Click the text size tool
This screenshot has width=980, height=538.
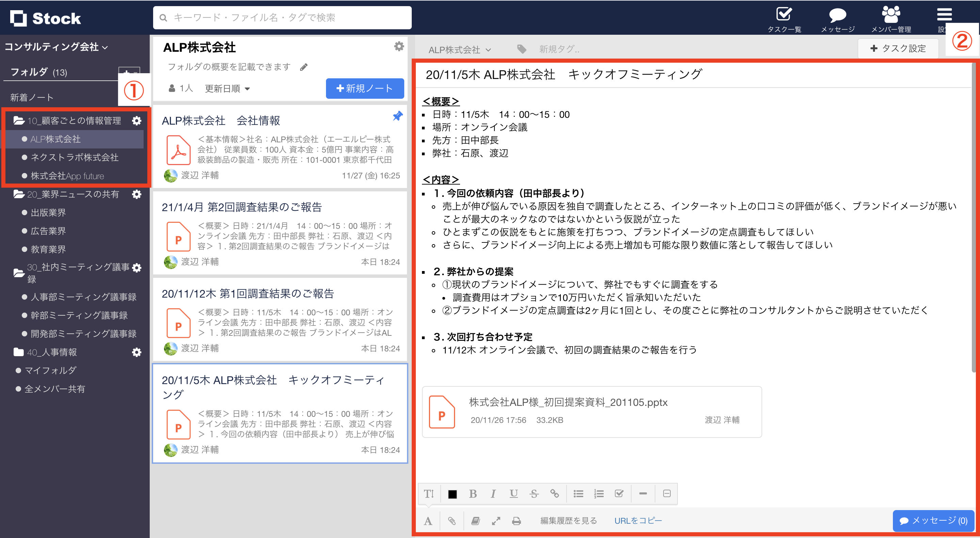[x=429, y=494]
